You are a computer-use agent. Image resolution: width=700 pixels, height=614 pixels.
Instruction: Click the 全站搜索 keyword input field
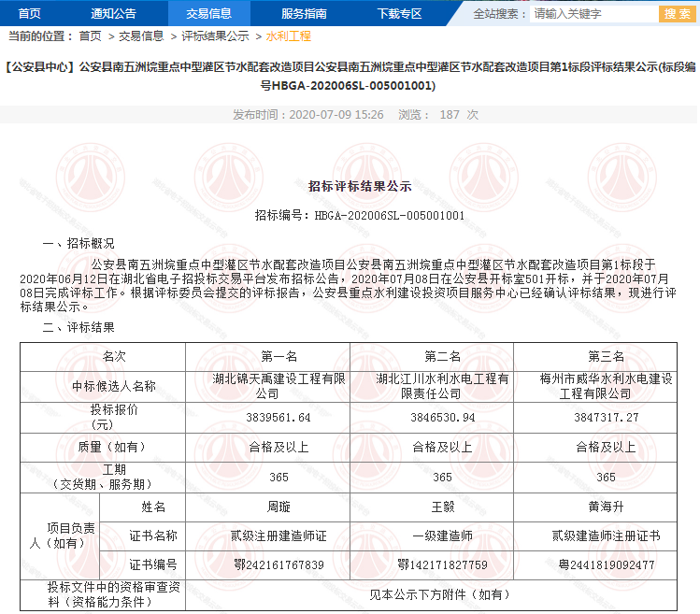(x=593, y=14)
